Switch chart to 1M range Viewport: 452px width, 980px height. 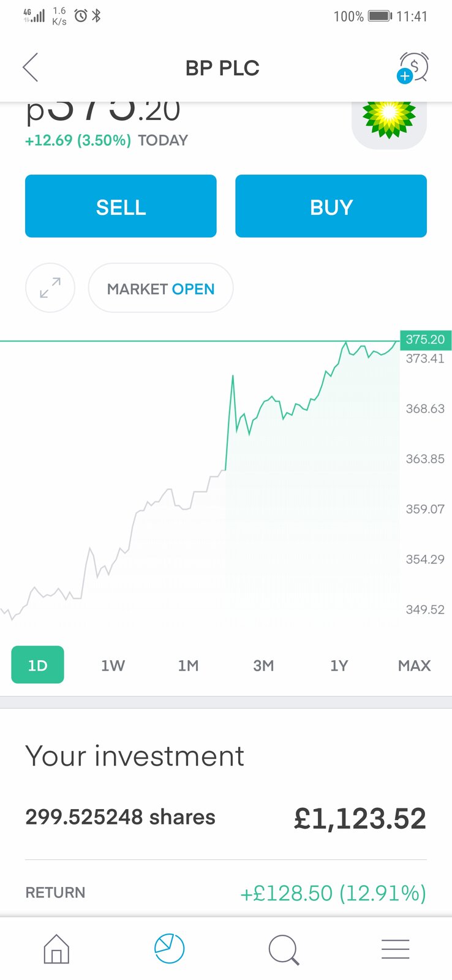click(x=188, y=665)
